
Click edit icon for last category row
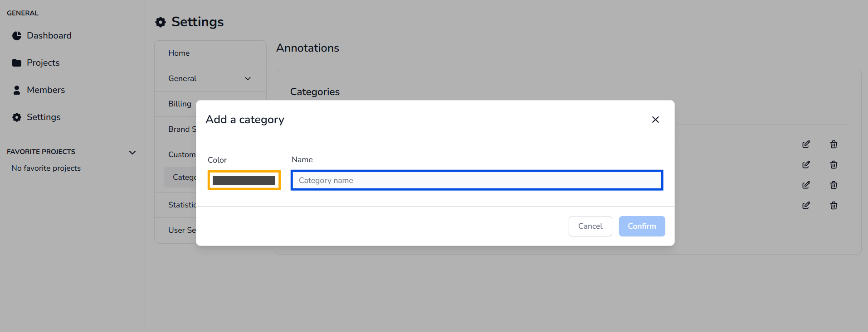pyautogui.click(x=806, y=206)
